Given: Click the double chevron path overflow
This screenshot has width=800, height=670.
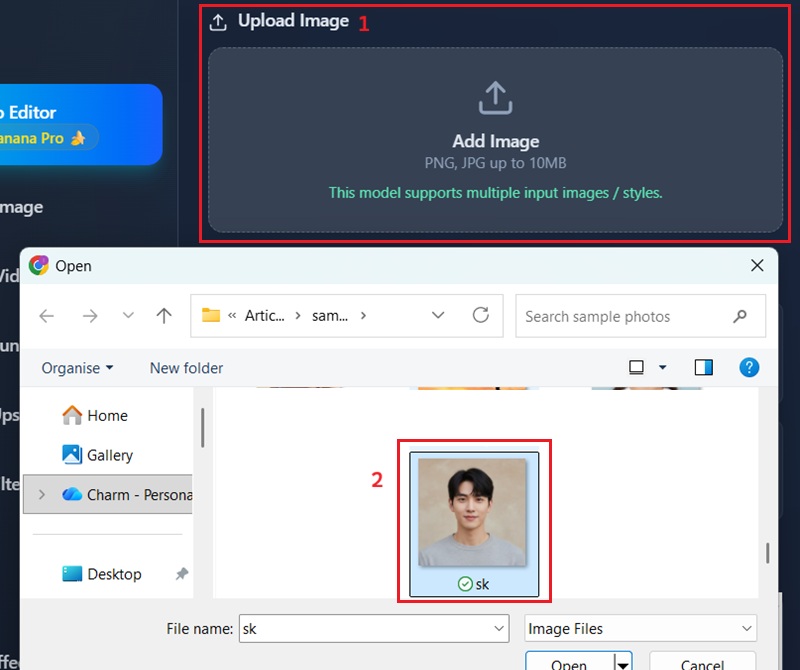Looking at the screenshot, I should (x=232, y=316).
